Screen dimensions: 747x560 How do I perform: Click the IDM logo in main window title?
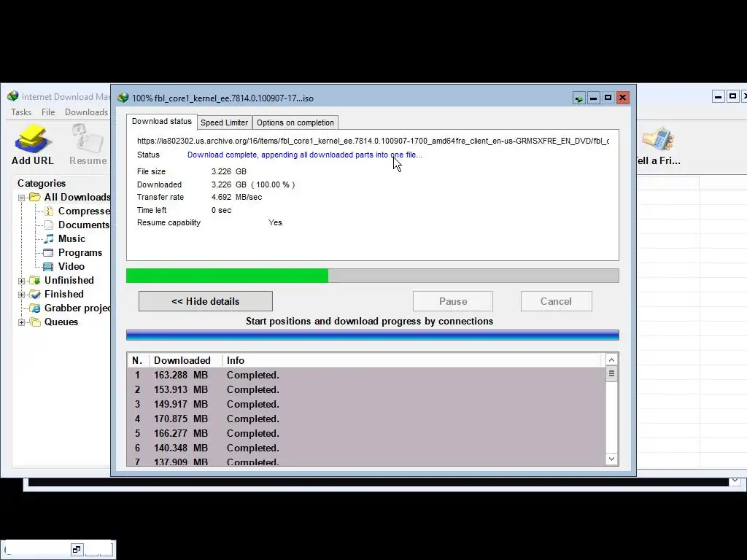click(x=13, y=97)
